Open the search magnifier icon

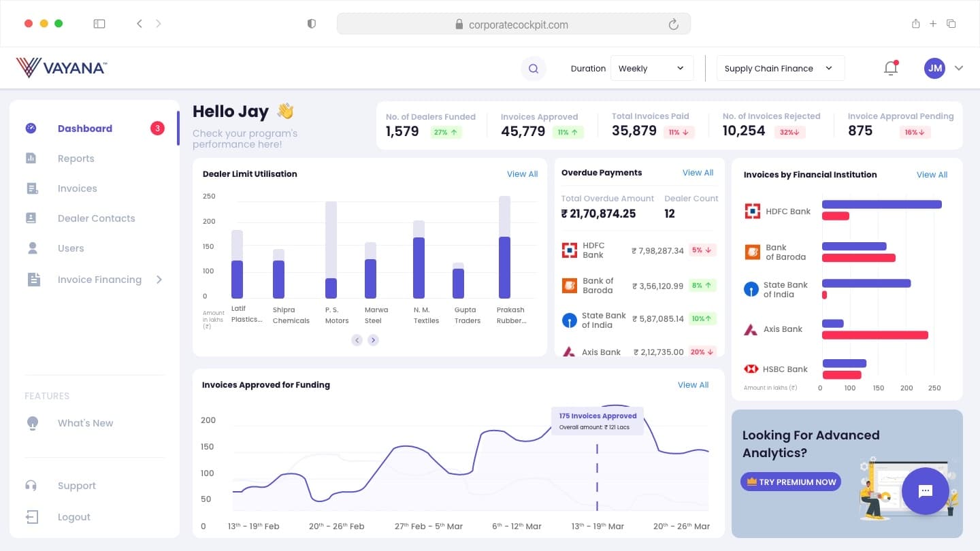(534, 68)
